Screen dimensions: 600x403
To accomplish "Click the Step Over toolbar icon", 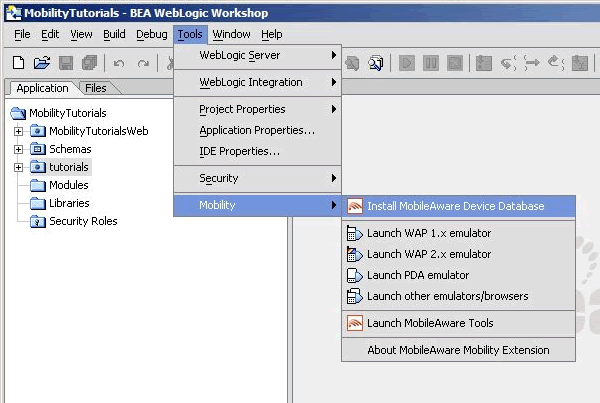I will (x=532, y=63).
